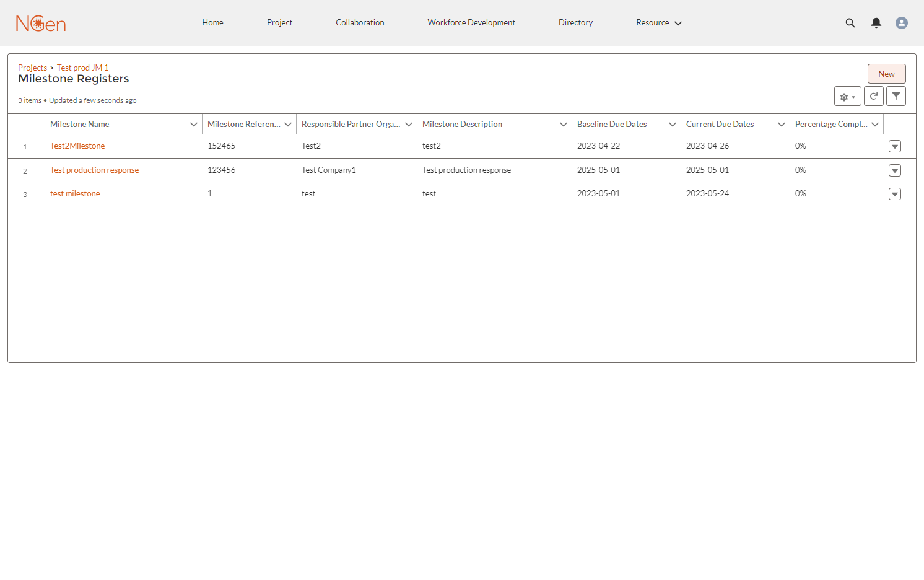Open the search icon in header

(x=850, y=23)
